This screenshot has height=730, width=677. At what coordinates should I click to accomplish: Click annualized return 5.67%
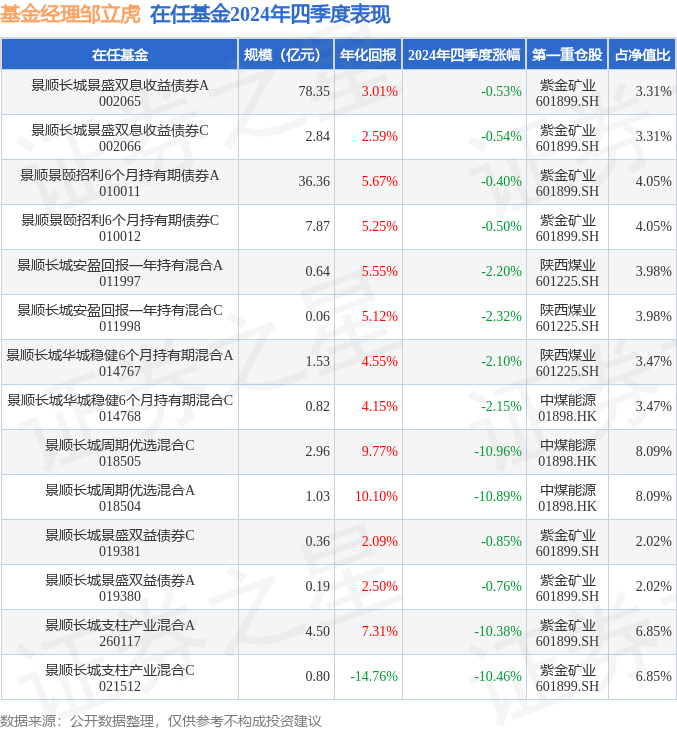click(x=379, y=181)
